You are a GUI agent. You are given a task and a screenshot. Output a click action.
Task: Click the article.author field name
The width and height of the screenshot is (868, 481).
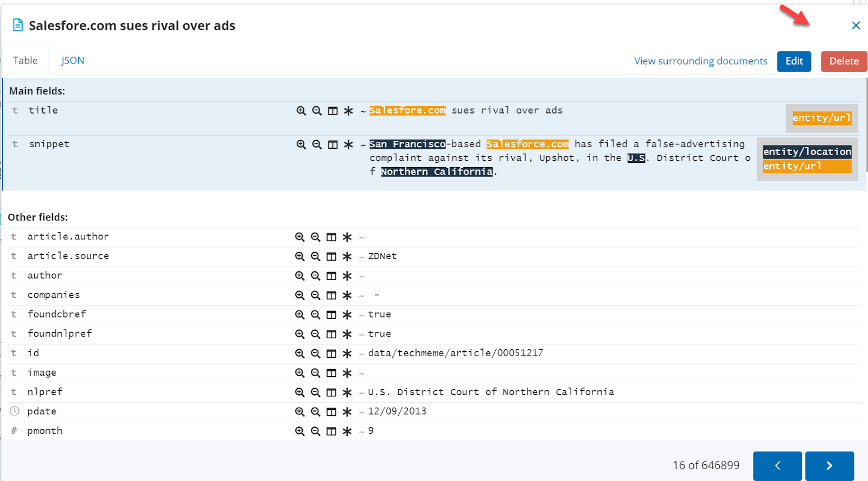coord(68,237)
